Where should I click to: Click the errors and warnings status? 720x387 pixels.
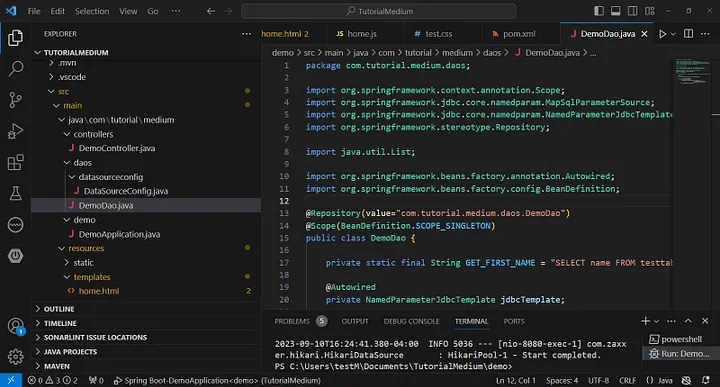point(53,380)
